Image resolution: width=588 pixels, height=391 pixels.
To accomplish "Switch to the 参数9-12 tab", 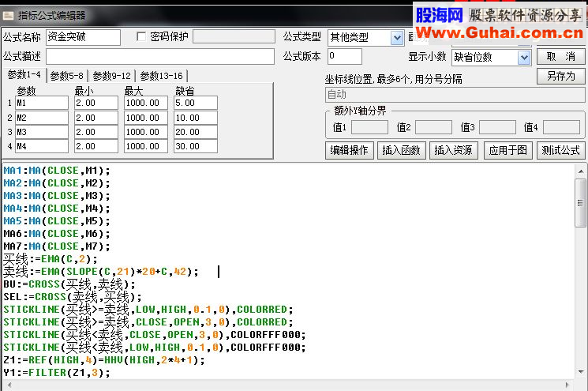I will pos(112,76).
